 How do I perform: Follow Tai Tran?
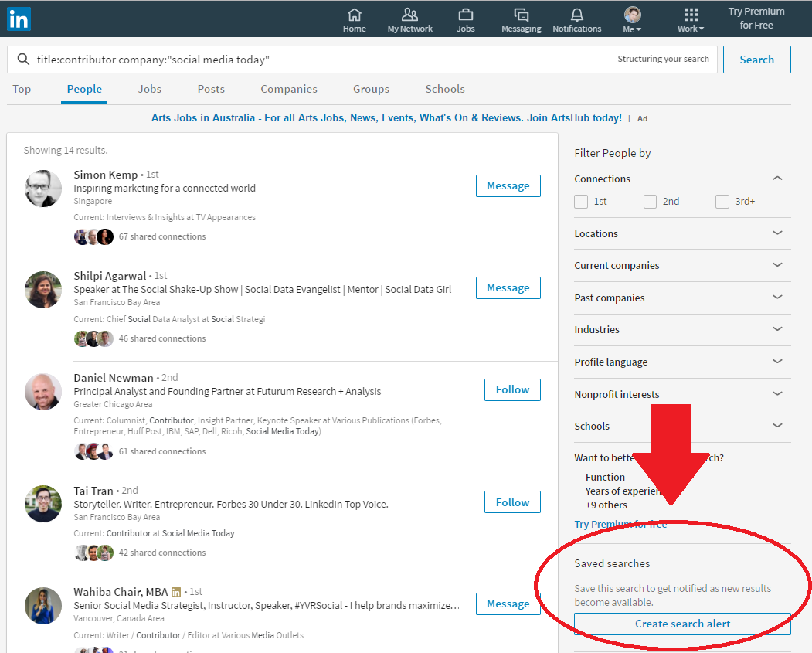[512, 502]
